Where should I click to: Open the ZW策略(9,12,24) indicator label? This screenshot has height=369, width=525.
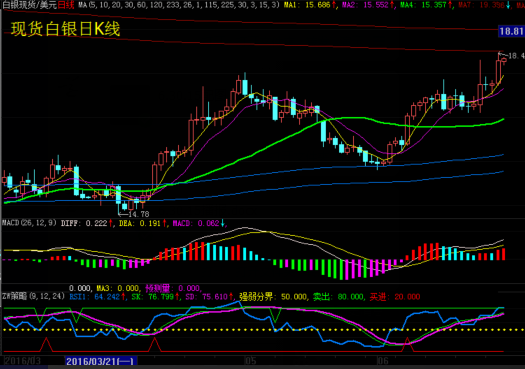(x=33, y=296)
